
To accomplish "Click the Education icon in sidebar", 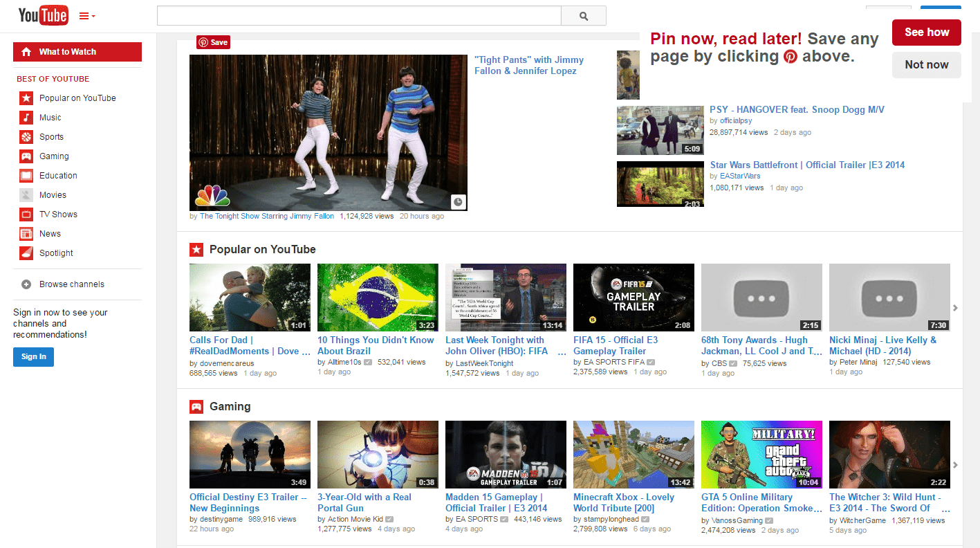I will coord(26,176).
